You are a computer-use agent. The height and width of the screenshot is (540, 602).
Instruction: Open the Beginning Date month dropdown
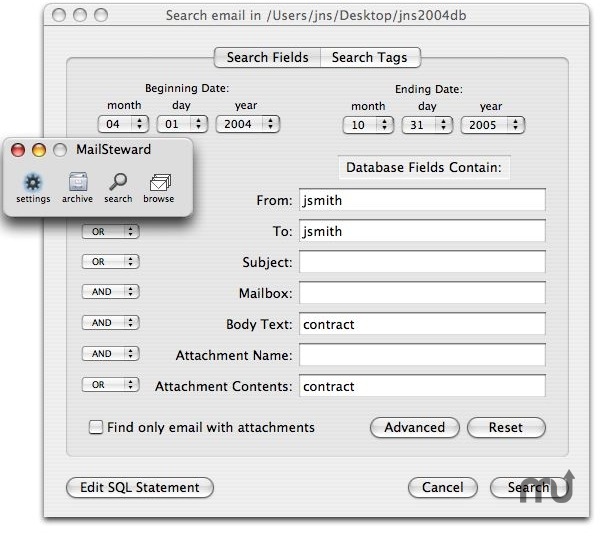[123, 124]
